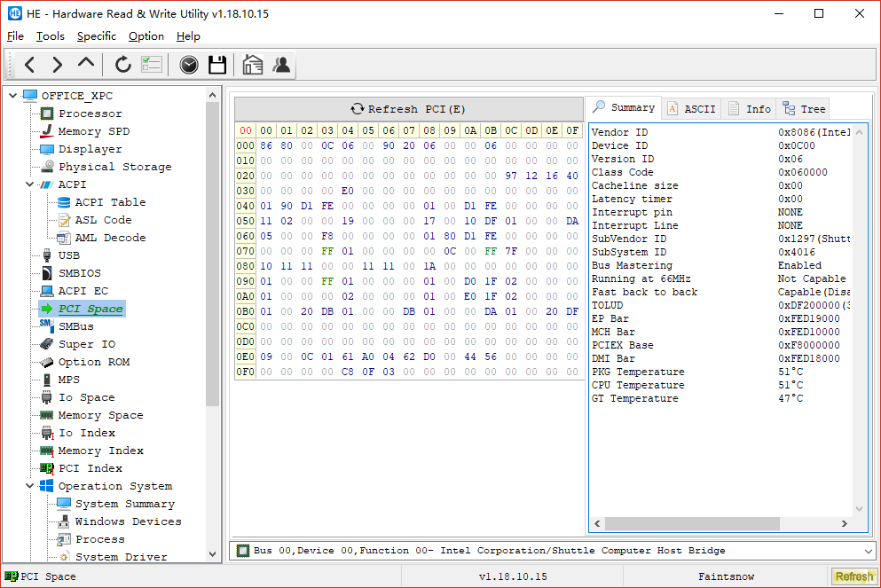Click the floppy disk Save icon
The image size is (881, 588).
(216, 65)
